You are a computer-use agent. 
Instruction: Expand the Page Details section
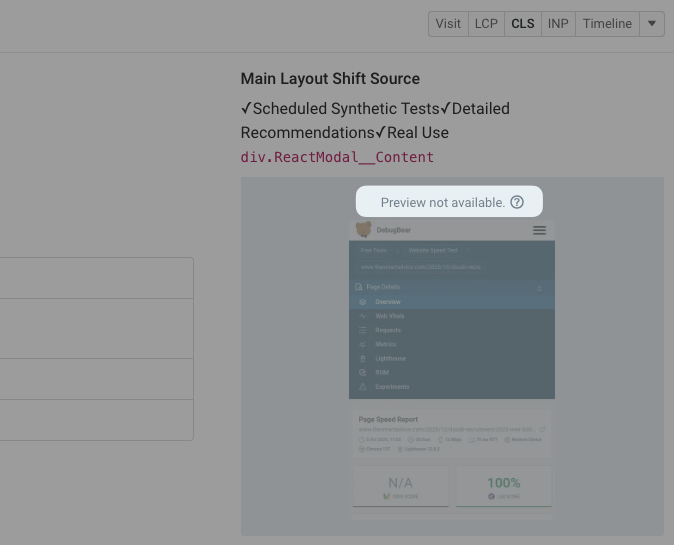540,287
